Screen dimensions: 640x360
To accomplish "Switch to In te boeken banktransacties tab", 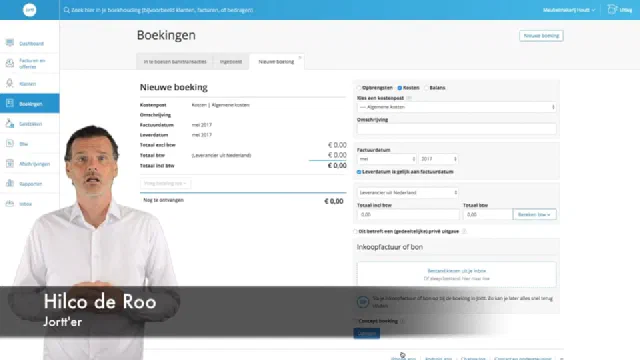I will (175, 62).
